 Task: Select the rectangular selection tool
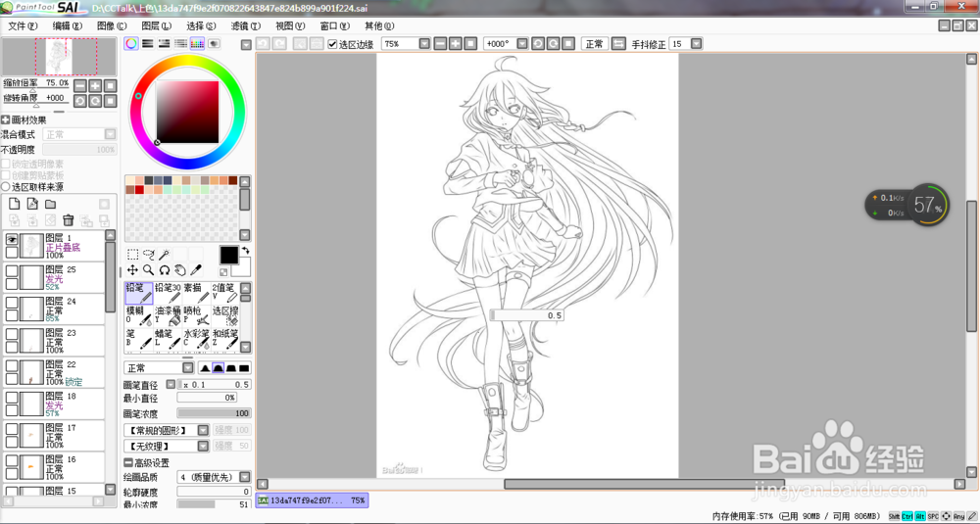[x=132, y=255]
